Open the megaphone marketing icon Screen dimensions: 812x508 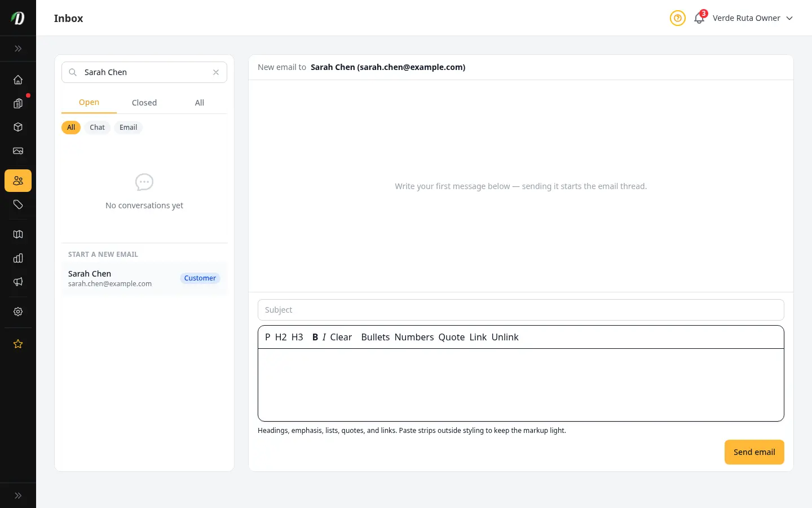(x=18, y=282)
